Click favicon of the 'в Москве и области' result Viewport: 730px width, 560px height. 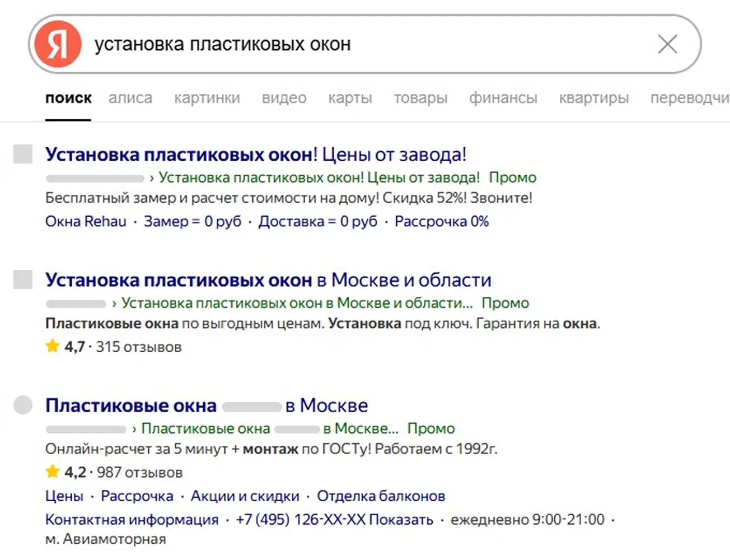(x=23, y=279)
